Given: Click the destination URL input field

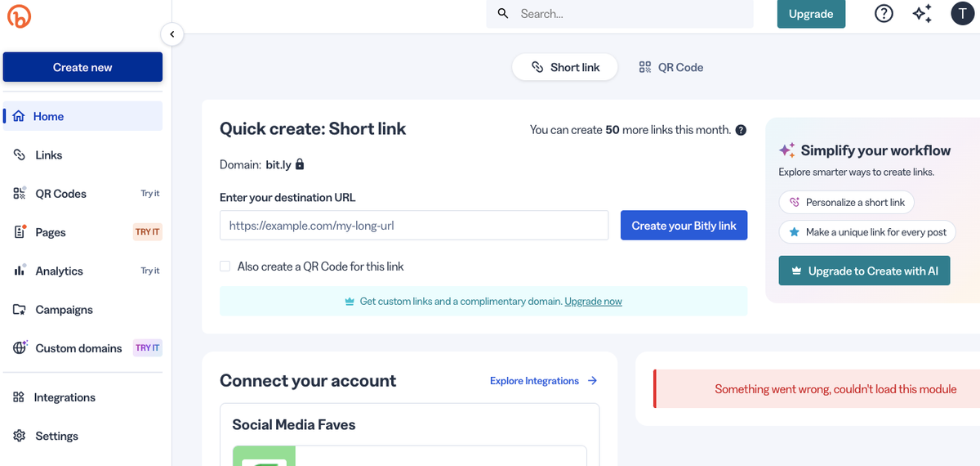Looking at the screenshot, I should point(414,226).
